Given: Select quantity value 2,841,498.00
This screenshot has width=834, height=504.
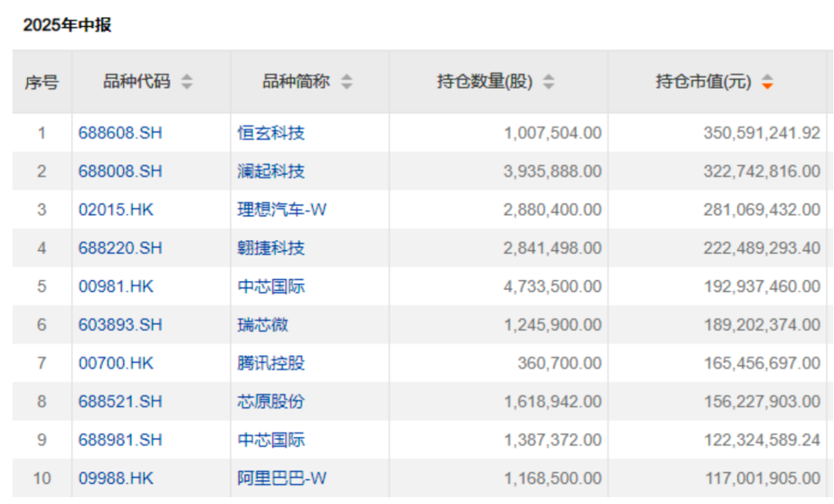Looking at the screenshot, I should (x=553, y=248).
